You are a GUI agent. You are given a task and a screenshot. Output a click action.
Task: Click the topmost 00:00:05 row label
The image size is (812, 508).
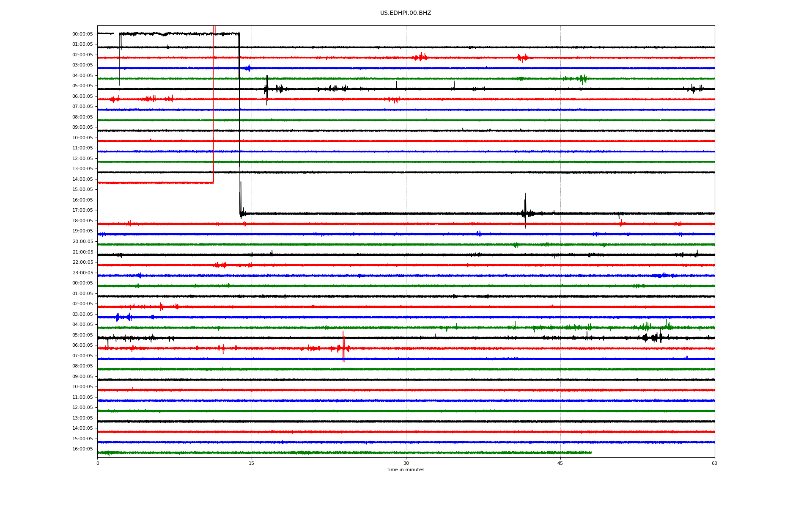click(x=82, y=34)
